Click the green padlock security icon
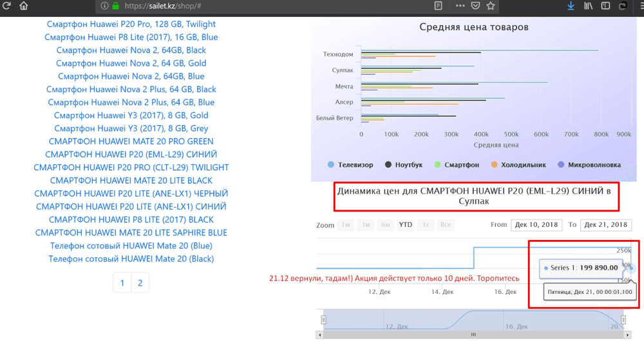644x345 pixels. tap(116, 6)
